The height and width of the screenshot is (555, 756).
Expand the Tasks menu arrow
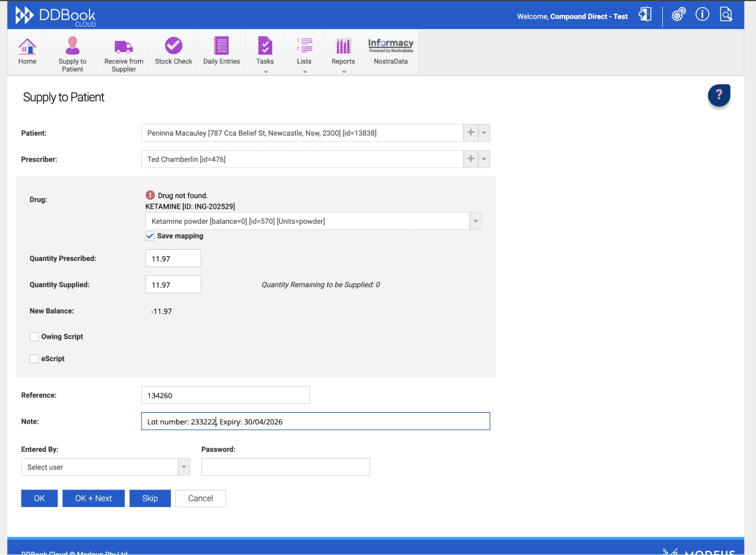[266, 72]
